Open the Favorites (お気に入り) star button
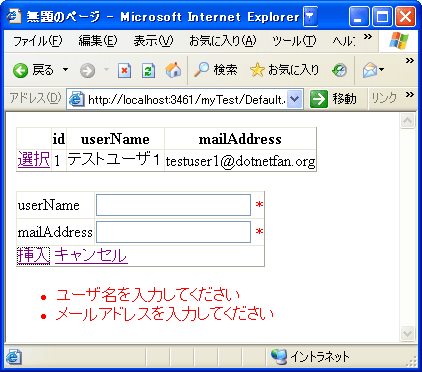This screenshot has width=422, height=372. pyautogui.click(x=284, y=70)
